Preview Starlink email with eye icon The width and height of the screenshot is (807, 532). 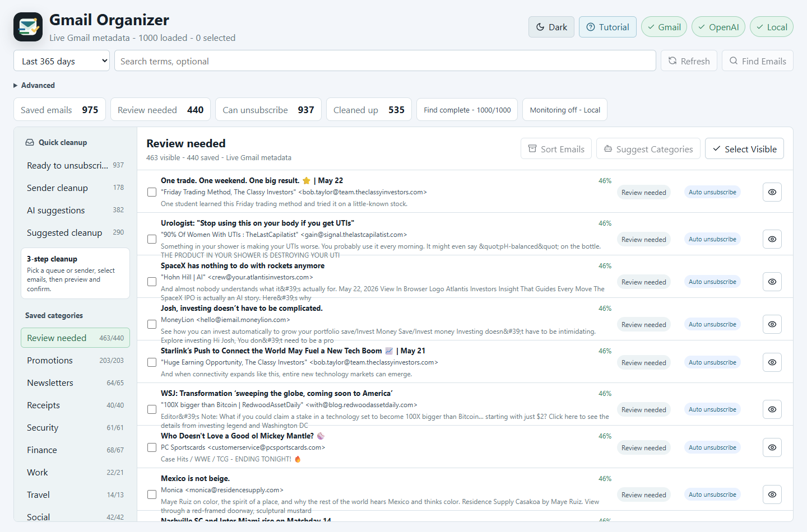pyautogui.click(x=772, y=362)
